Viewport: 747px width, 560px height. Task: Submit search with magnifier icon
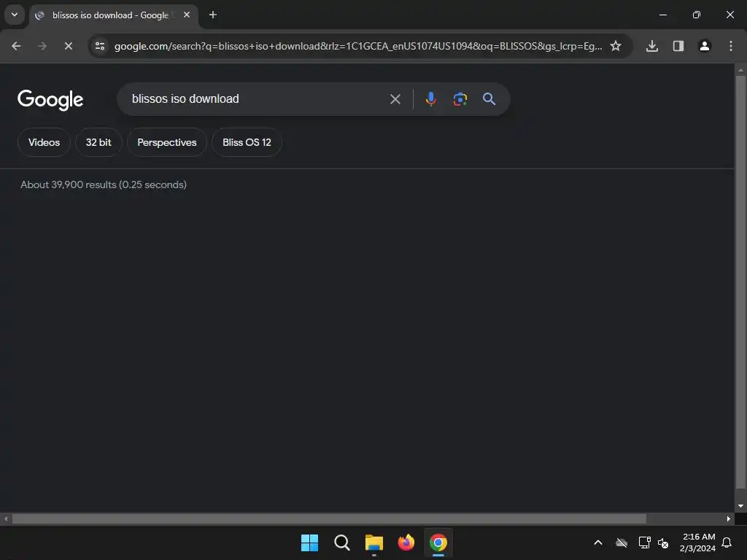pos(489,99)
